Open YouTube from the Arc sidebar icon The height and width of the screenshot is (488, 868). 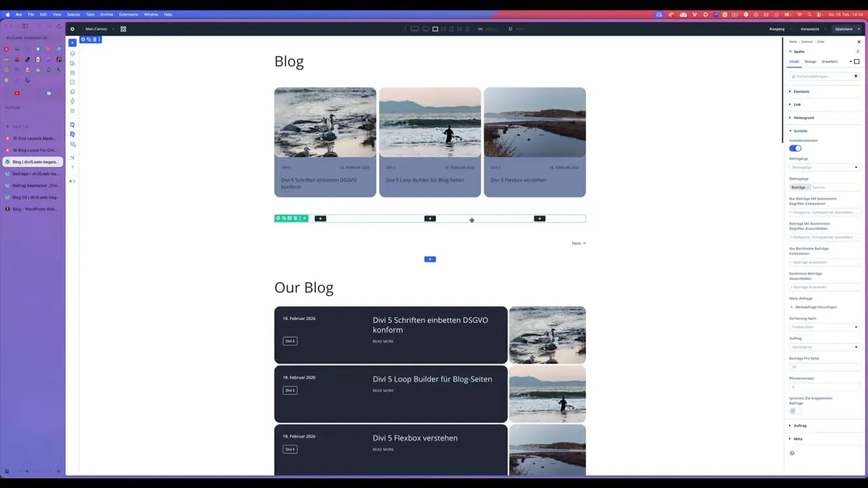[16, 94]
